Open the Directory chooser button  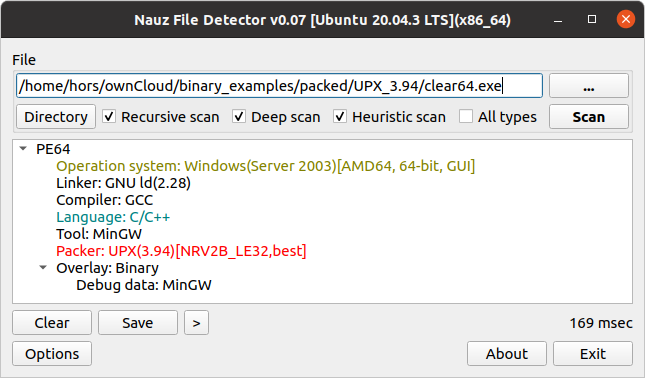coord(56,117)
